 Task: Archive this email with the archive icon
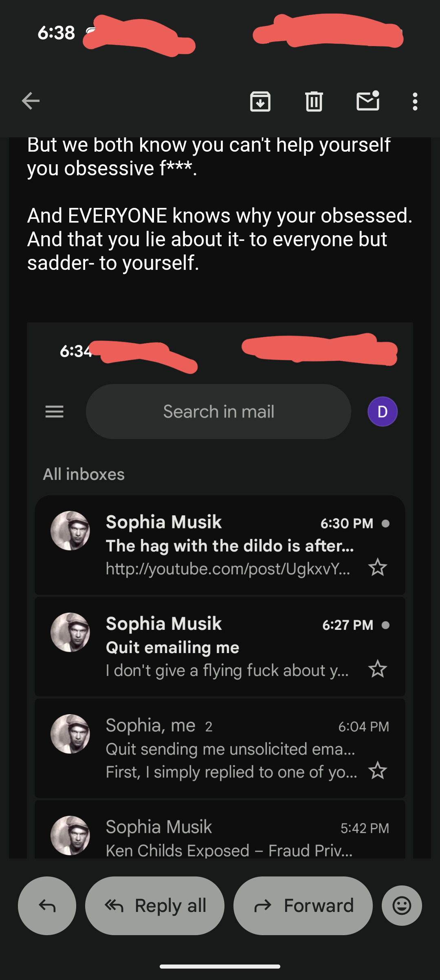click(x=260, y=101)
